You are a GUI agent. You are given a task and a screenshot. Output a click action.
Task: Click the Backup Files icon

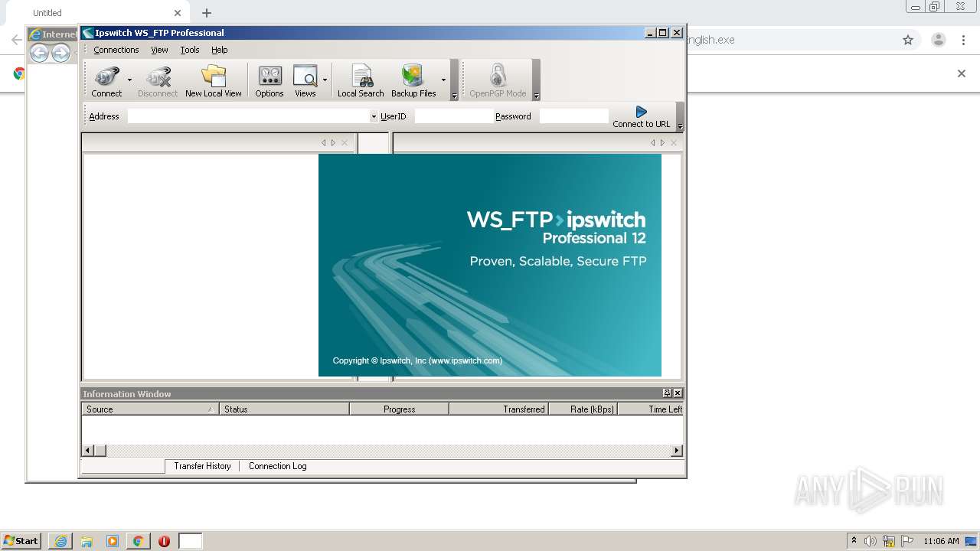coord(413,81)
